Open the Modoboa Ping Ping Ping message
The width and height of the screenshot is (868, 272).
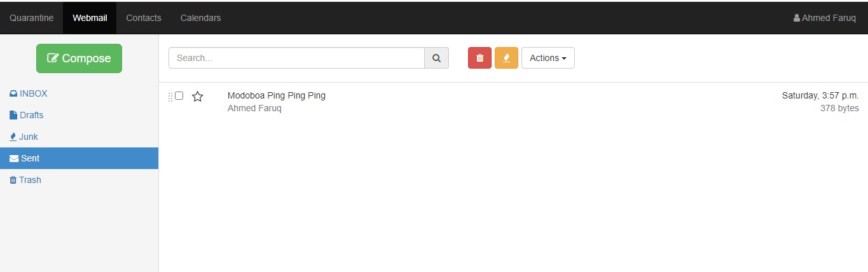(277, 96)
